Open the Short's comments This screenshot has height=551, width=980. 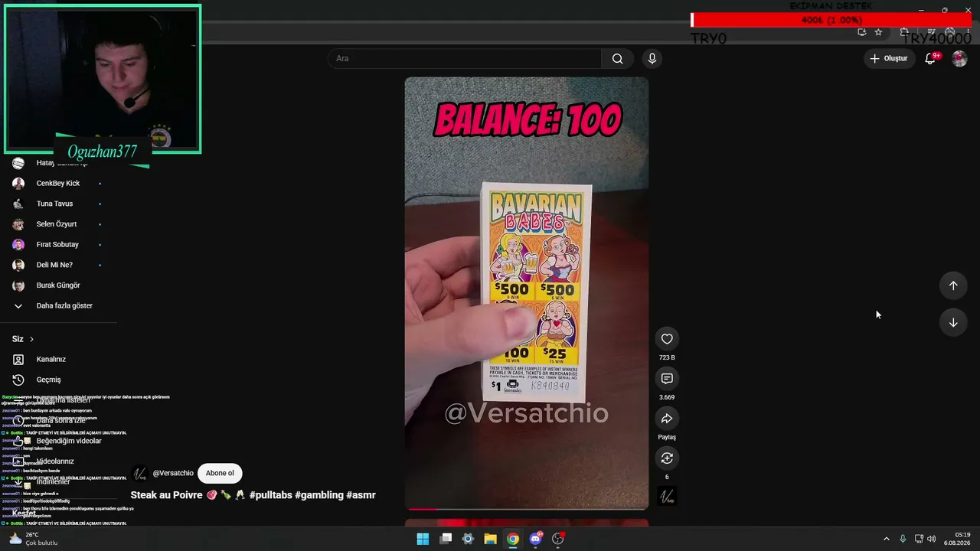pos(667,379)
